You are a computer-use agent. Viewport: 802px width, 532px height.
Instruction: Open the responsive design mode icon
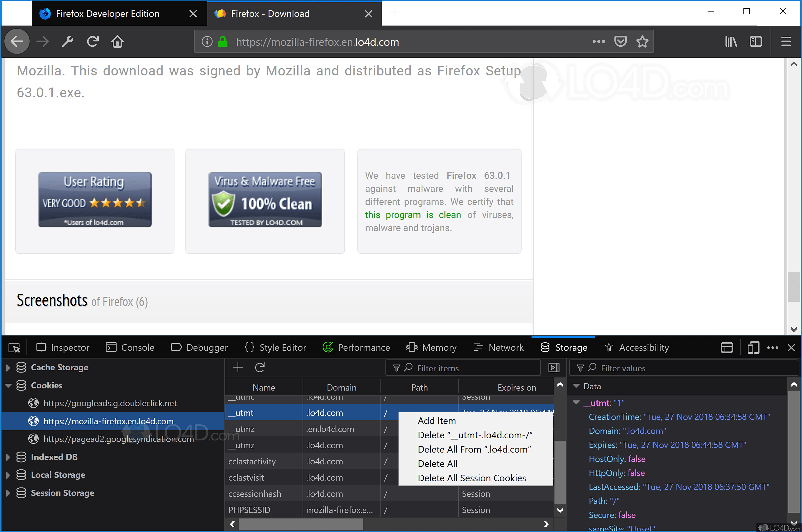pyautogui.click(x=753, y=347)
